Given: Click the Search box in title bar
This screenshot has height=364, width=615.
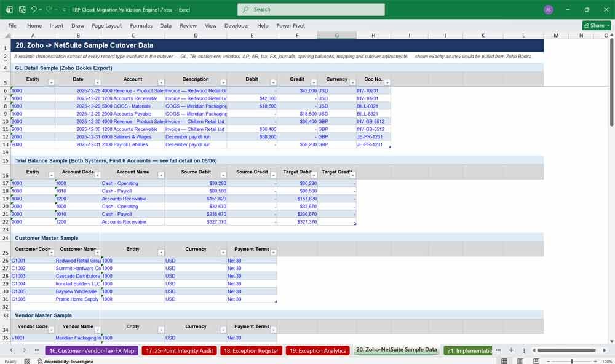Looking at the screenshot, I should click(311, 9).
